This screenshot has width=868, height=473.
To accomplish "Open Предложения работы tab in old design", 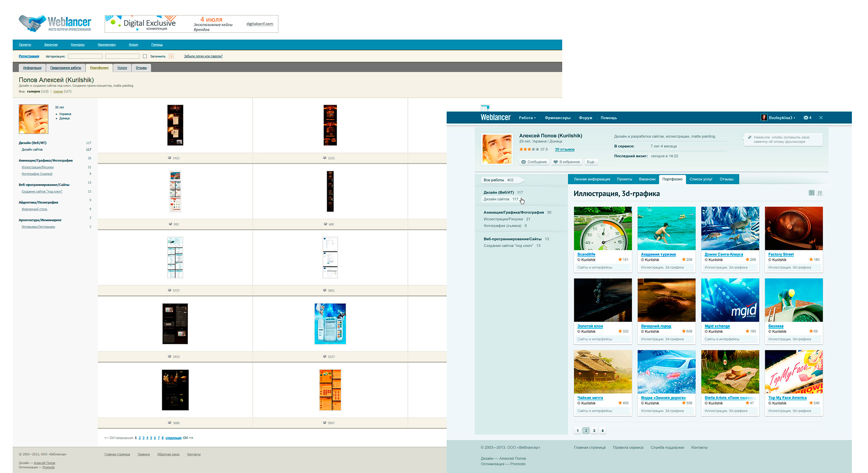I will tap(66, 68).
